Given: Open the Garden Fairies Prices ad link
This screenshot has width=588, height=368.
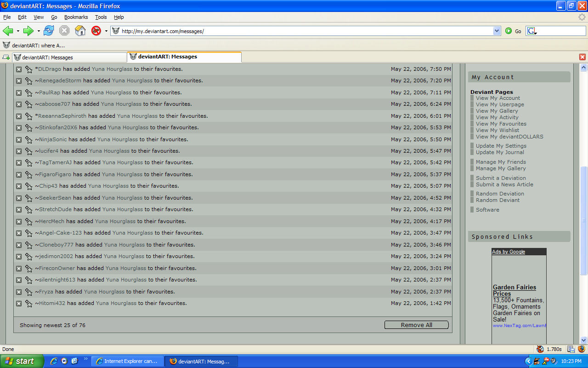Looking at the screenshot, I should coord(514,290).
